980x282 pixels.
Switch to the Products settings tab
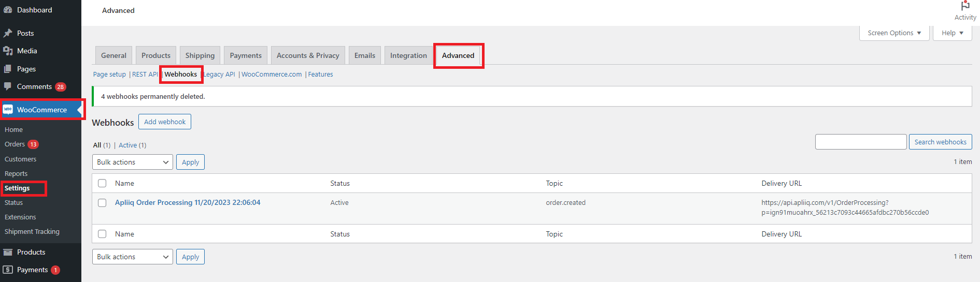coord(156,55)
